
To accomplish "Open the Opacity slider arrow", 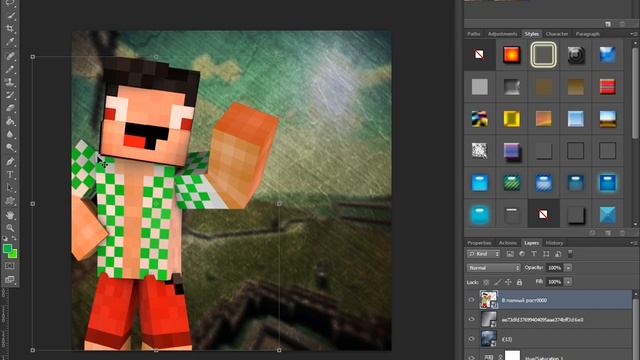I will coord(568,268).
